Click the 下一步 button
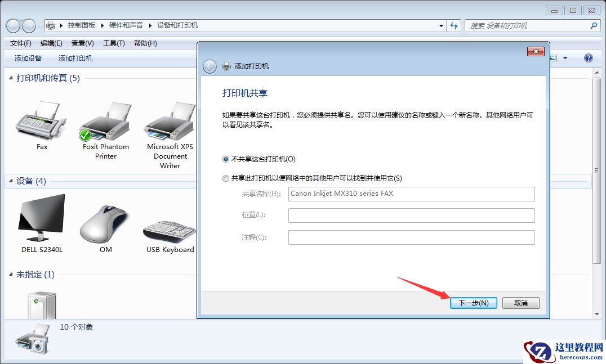Viewport: 606px width, 364px height. pos(473,303)
